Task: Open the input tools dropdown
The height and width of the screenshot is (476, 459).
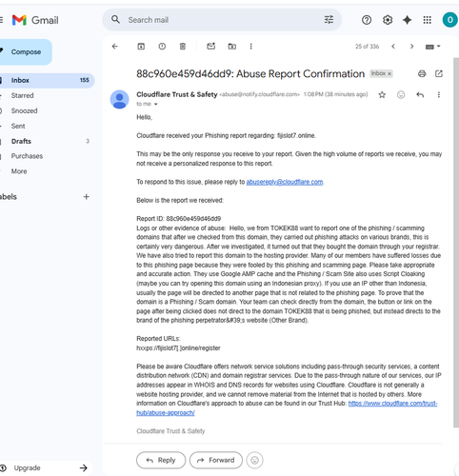Action: (433, 47)
